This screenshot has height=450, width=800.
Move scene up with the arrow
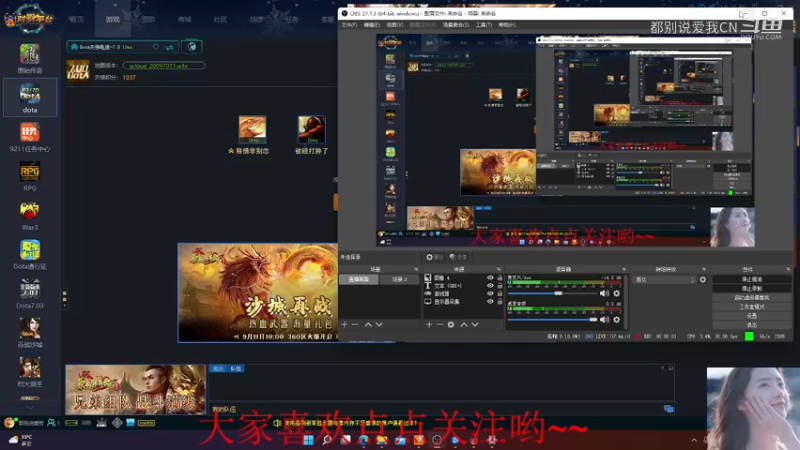368,324
